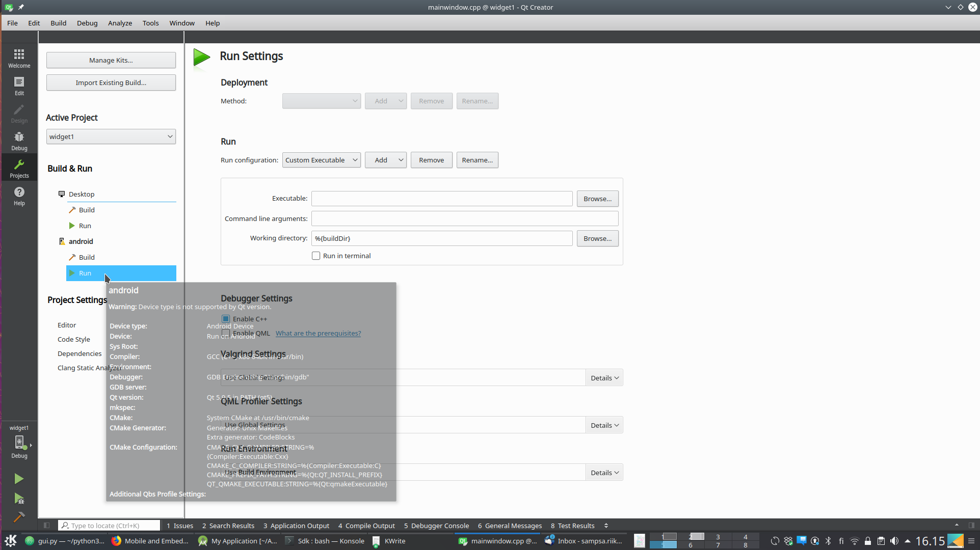Image resolution: width=980 pixels, height=550 pixels.
Task: Click the Type to locate search box
Action: 110,526
